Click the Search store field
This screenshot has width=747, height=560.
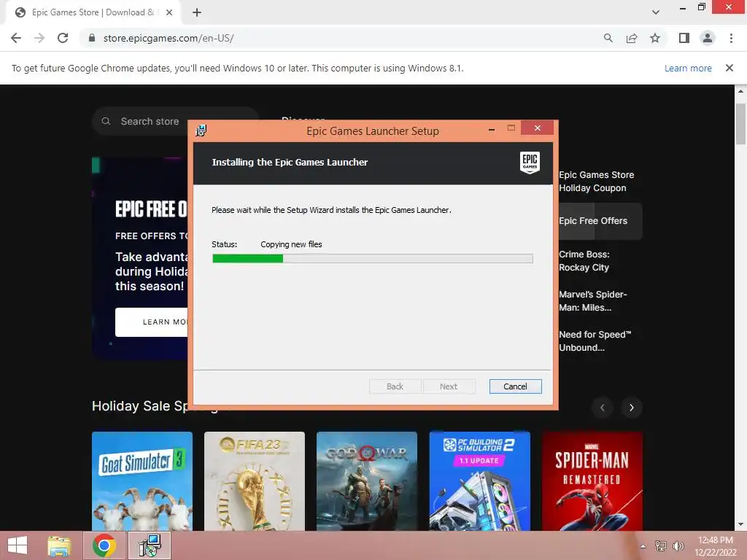(175, 122)
